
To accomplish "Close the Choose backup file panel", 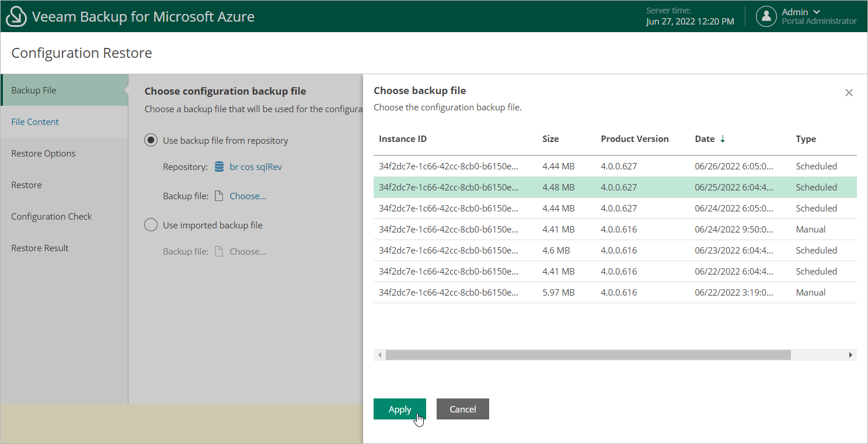I will (x=849, y=93).
